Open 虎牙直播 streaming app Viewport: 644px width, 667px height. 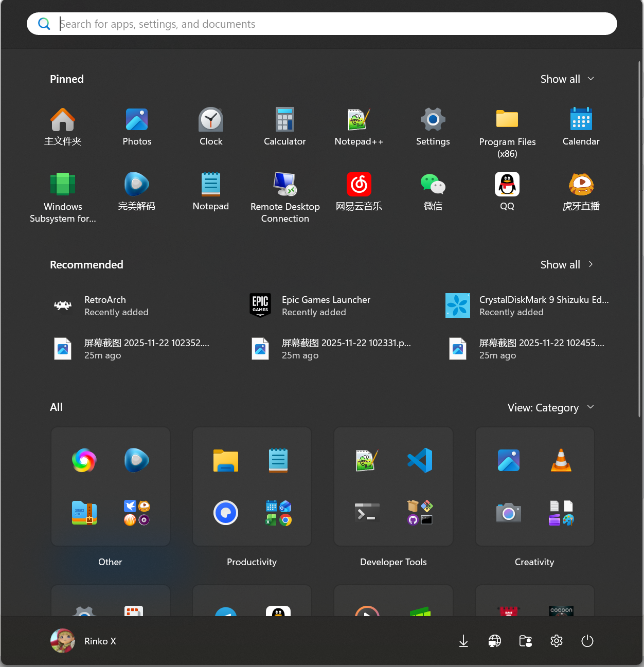tap(581, 191)
